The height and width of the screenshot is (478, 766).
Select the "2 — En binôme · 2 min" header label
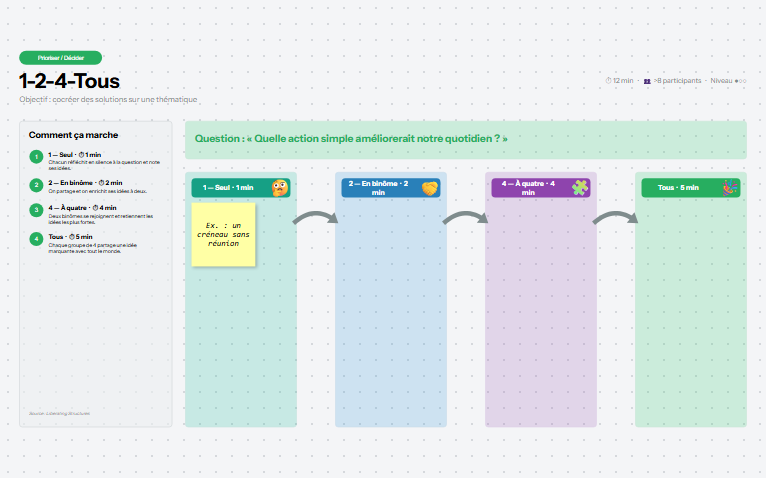[x=379, y=188]
